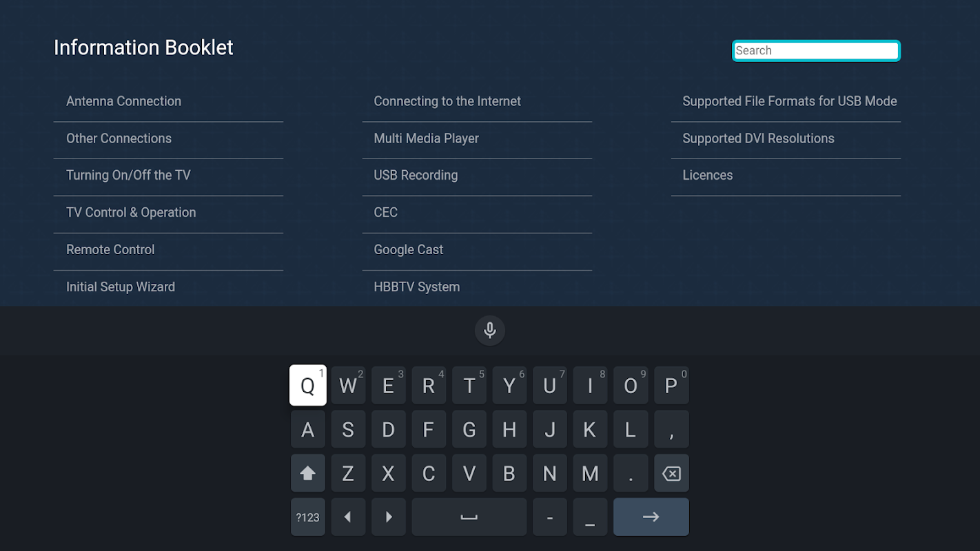The image size is (980, 551).
Task: Tap the H key
Action: pos(509,430)
